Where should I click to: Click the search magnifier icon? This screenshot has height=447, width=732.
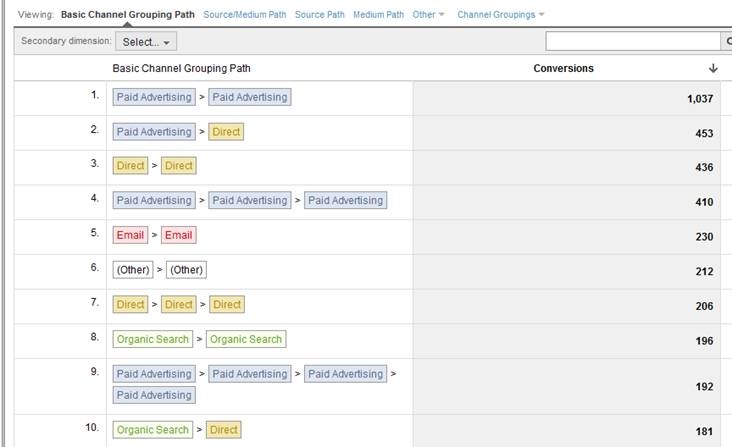(726, 42)
